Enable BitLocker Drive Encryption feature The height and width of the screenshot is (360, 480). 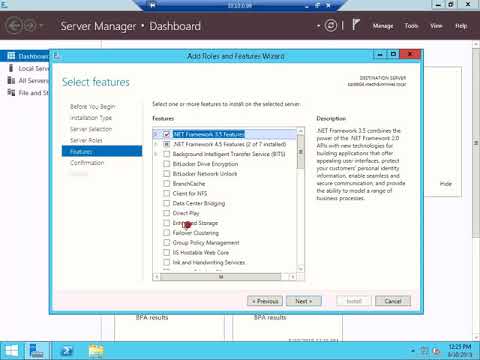[x=167, y=164]
